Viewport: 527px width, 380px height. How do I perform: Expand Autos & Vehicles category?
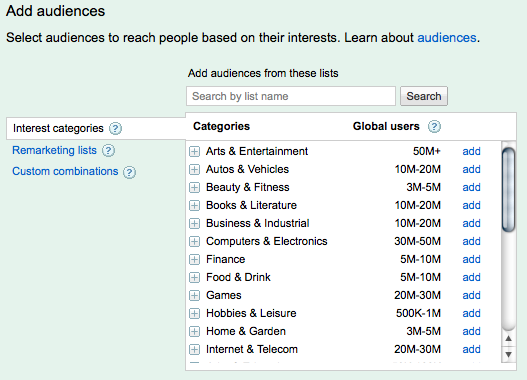point(194,169)
